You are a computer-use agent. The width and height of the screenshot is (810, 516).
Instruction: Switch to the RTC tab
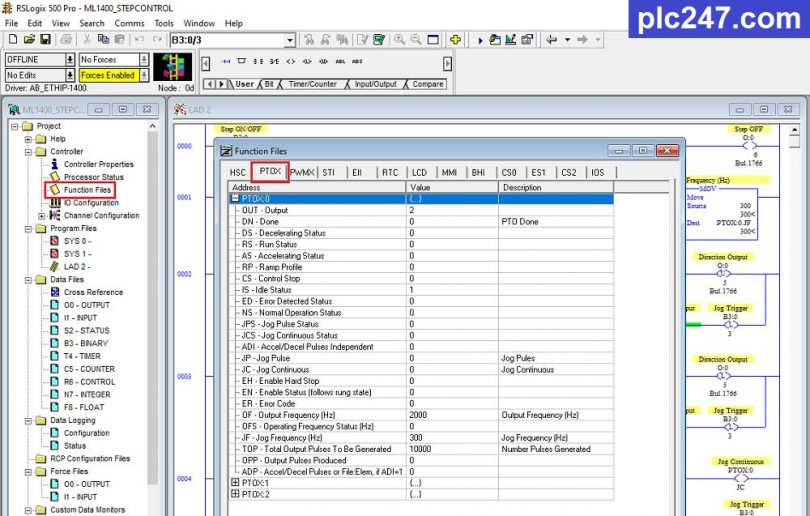click(389, 172)
